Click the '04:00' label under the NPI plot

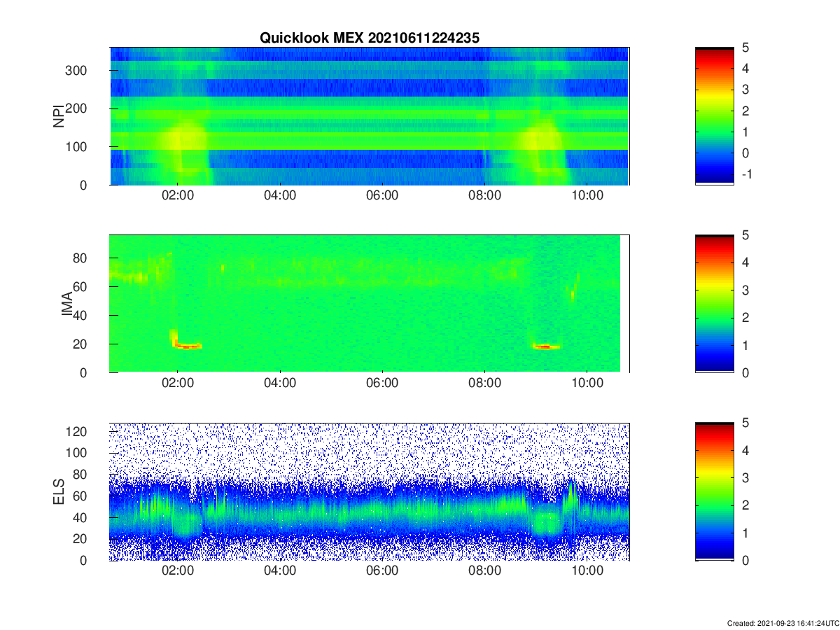point(280,196)
